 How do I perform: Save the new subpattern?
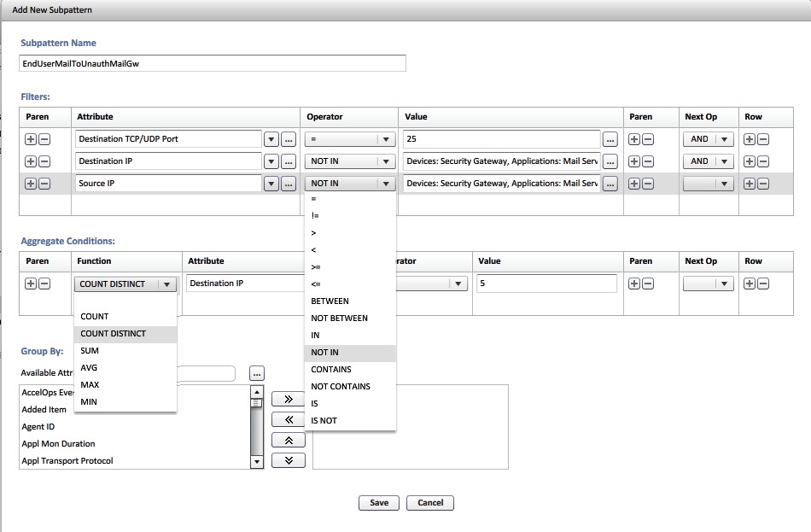click(x=379, y=503)
